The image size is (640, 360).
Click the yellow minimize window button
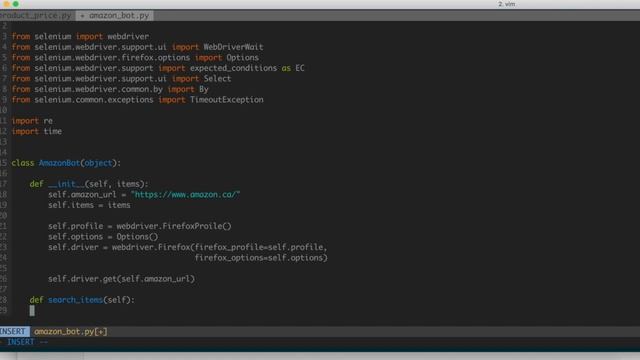tap(7, 4)
